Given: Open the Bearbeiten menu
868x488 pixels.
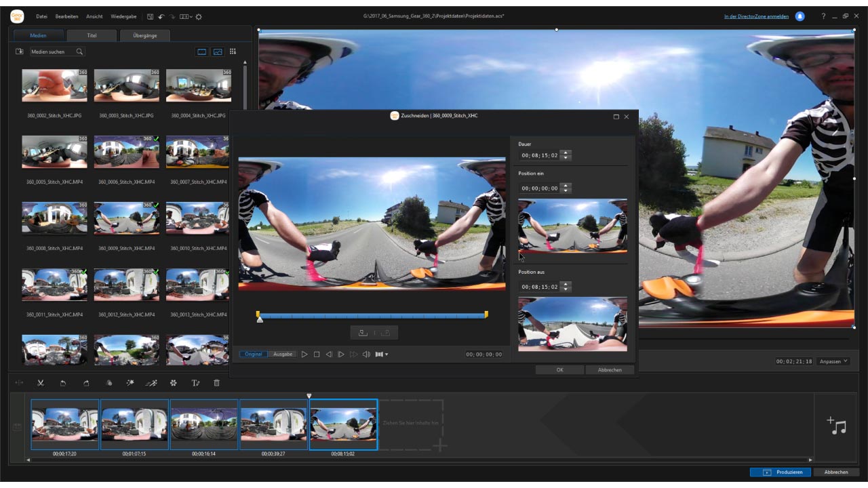Looking at the screenshot, I should tap(66, 16).
